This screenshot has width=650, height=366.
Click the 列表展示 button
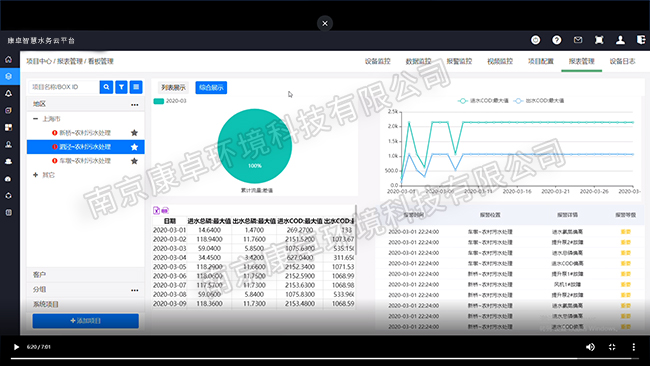click(173, 87)
